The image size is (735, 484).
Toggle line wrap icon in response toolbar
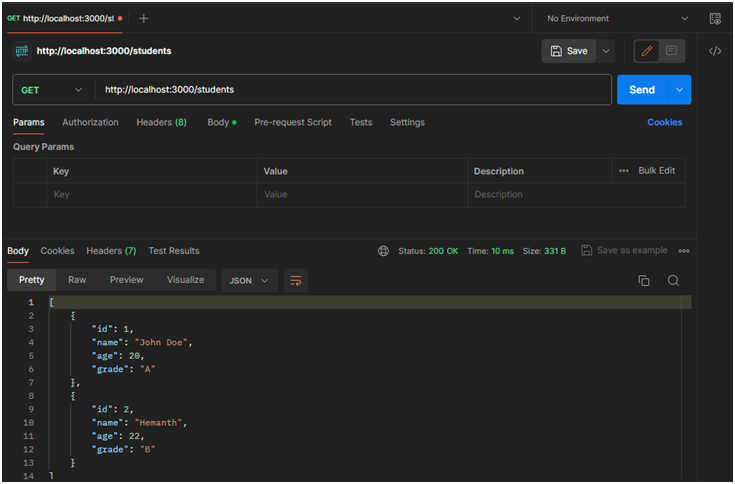pos(296,281)
